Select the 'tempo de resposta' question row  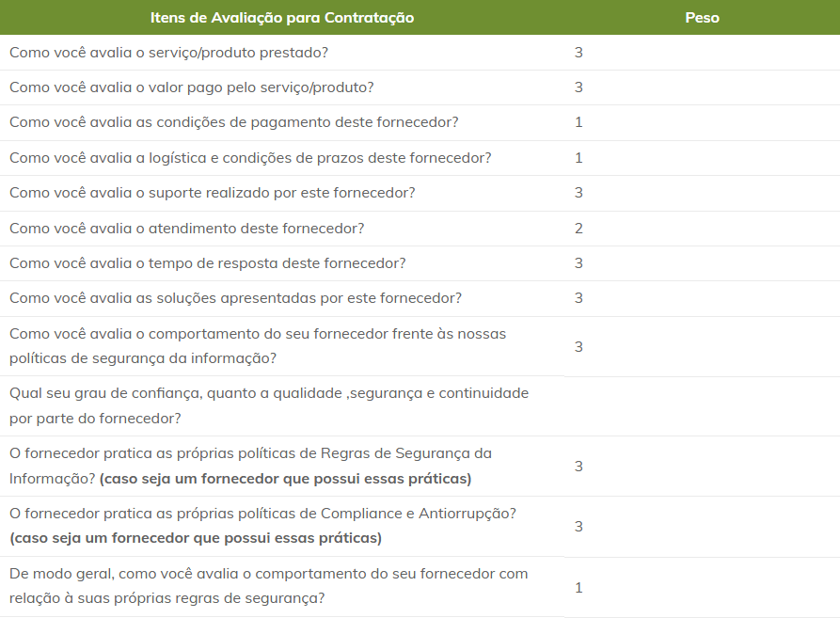(208, 263)
